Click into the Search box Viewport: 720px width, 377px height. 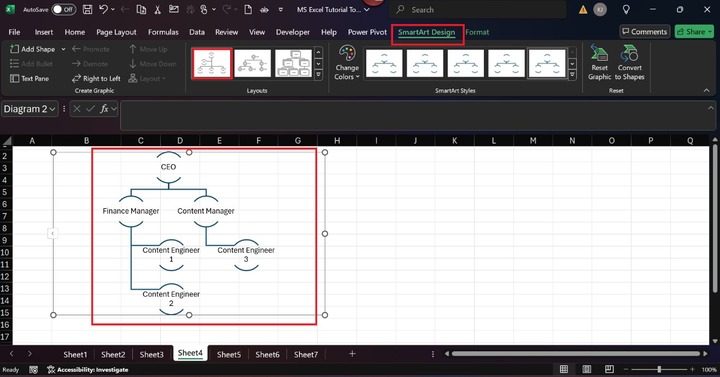478,9
